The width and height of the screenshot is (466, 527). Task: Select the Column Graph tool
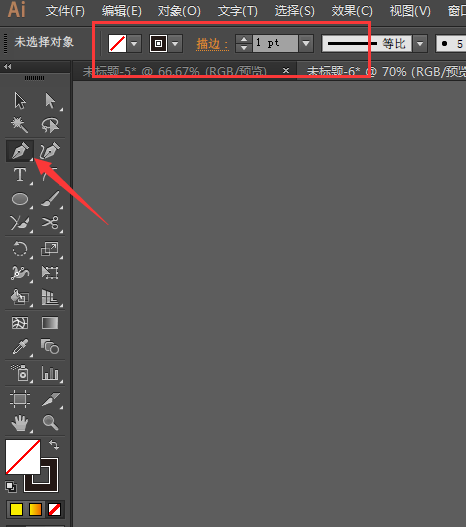tap(50, 373)
